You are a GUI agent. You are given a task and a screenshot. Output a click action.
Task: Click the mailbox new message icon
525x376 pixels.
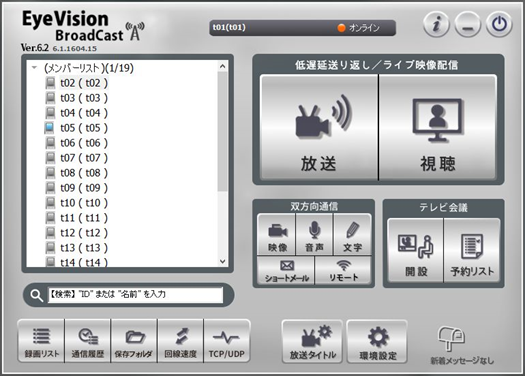pos(452,338)
